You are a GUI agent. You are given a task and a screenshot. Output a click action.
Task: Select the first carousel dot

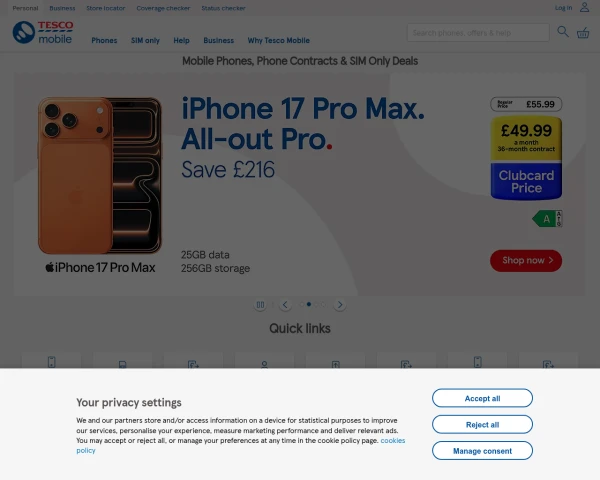302,304
